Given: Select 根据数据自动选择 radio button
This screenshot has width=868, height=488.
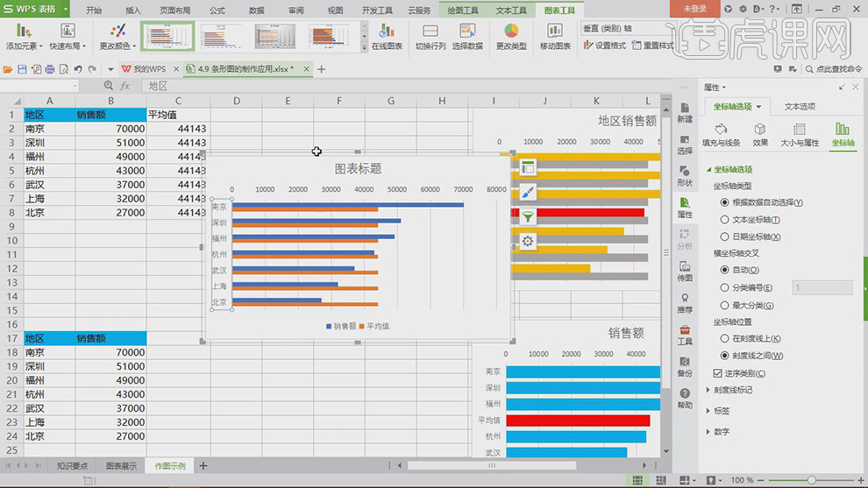Looking at the screenshot, I should click(724, 202).
